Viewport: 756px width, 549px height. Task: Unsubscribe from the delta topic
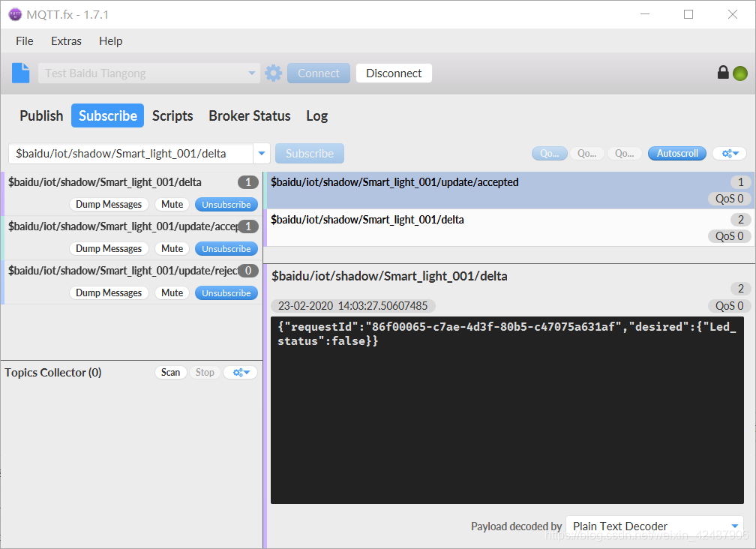click(226, 204)
